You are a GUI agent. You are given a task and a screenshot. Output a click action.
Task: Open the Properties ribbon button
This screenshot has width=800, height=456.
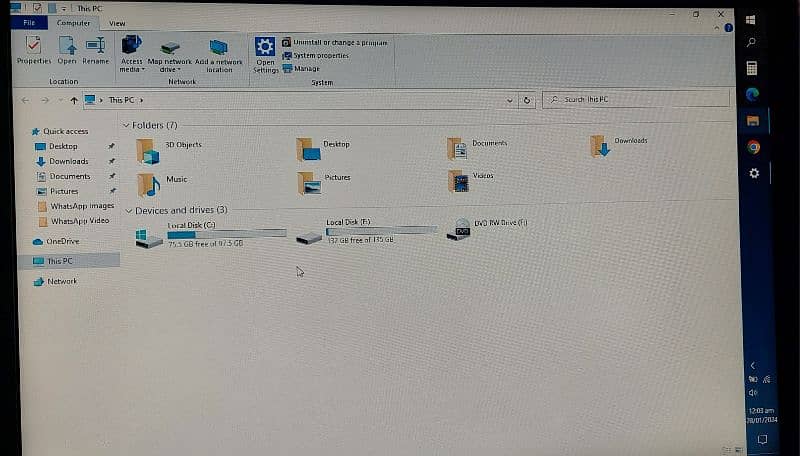34,50
